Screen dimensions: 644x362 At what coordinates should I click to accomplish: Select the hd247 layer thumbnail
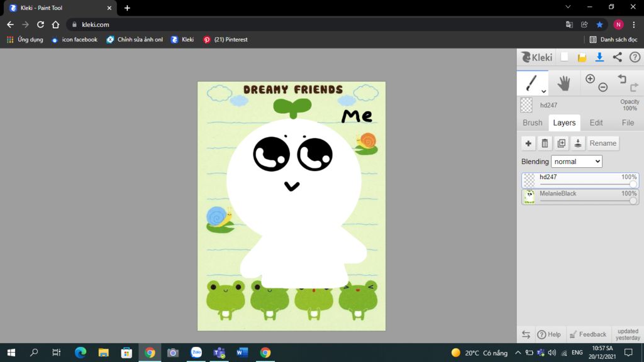pyautogui.click(x=529, y=180)
